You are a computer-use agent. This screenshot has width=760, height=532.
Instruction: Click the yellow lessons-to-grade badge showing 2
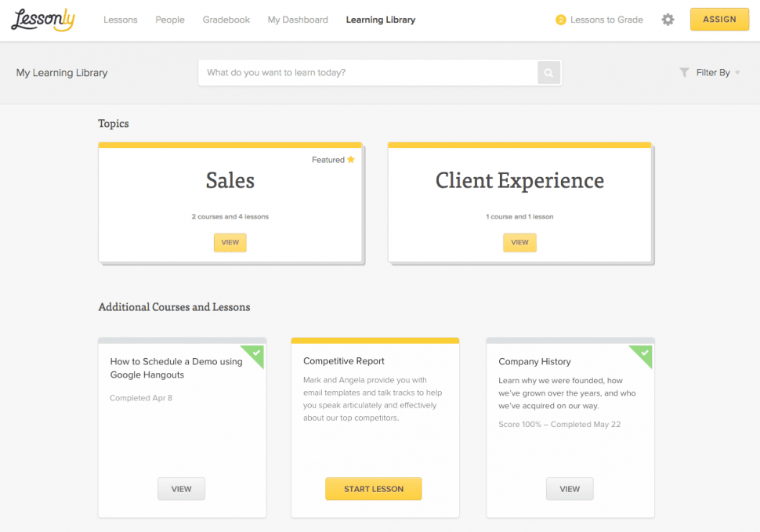pyautogui.click(x=560, y=20)
